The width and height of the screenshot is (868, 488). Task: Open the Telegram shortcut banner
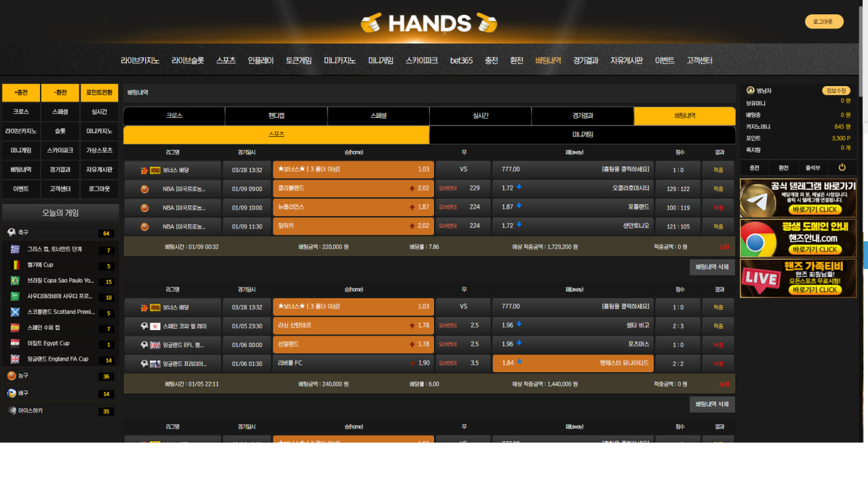[797, 198]
